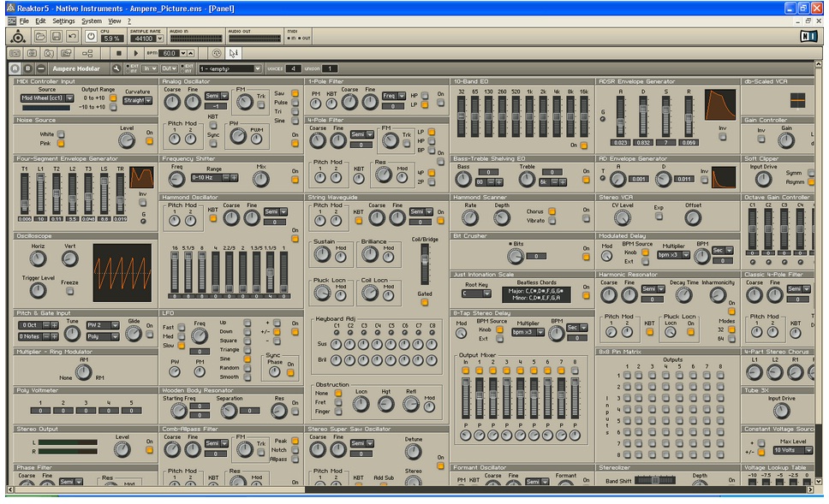Toggle the Saw waveform in Analog Oscillator
Viewport: 829px width, 504px height.
(x=295, y=93)
